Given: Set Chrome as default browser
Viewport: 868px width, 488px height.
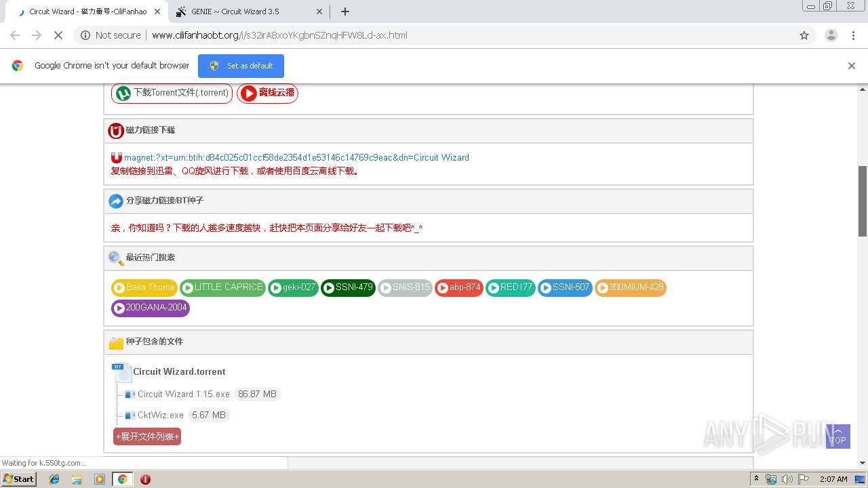Looking at the screenshot, I should pyautogui.click(x=241, y=66).
